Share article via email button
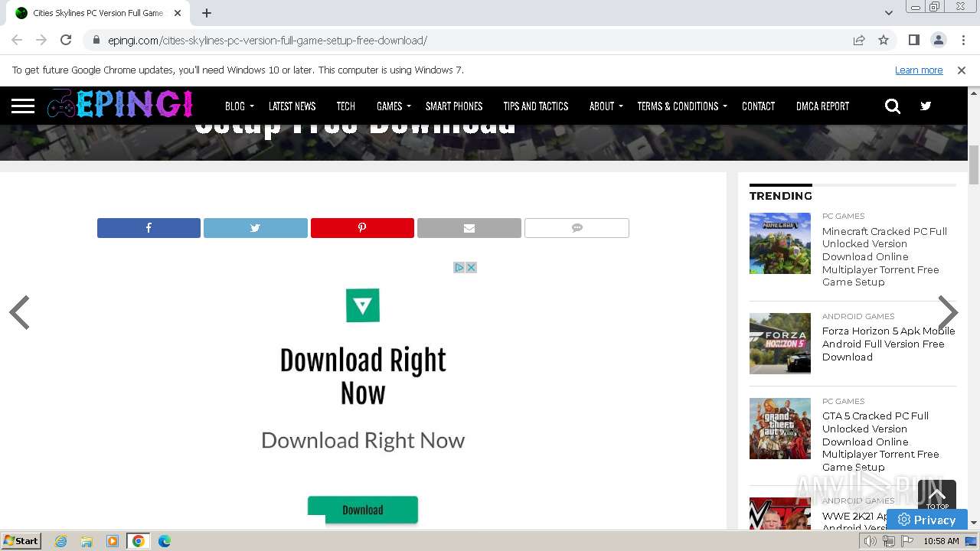 469,228
